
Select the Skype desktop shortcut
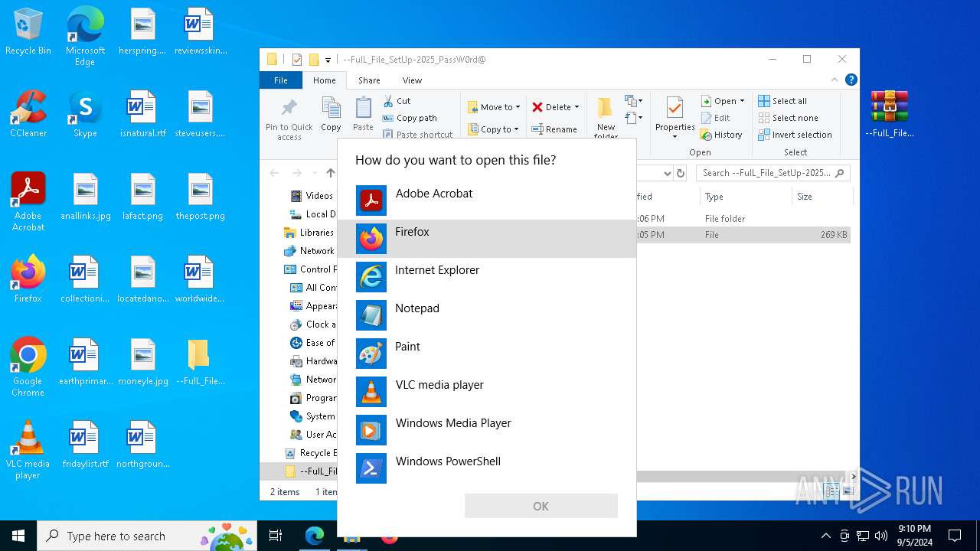(85, 114)
